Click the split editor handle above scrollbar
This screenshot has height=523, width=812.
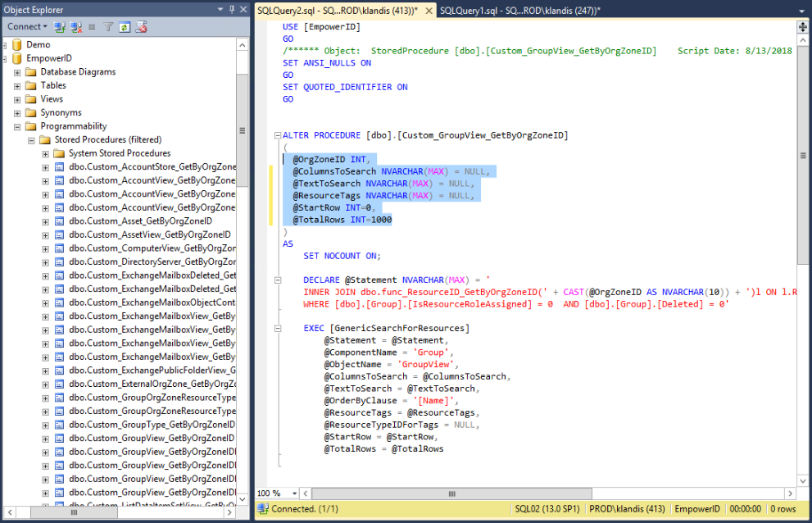tap(803, 26)
